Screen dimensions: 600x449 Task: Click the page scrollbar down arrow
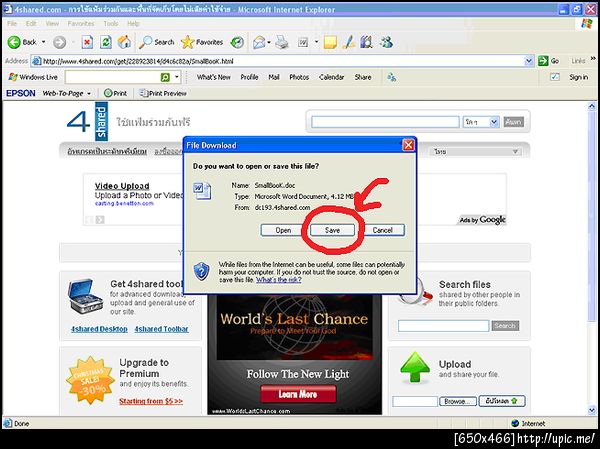[592, 410]
